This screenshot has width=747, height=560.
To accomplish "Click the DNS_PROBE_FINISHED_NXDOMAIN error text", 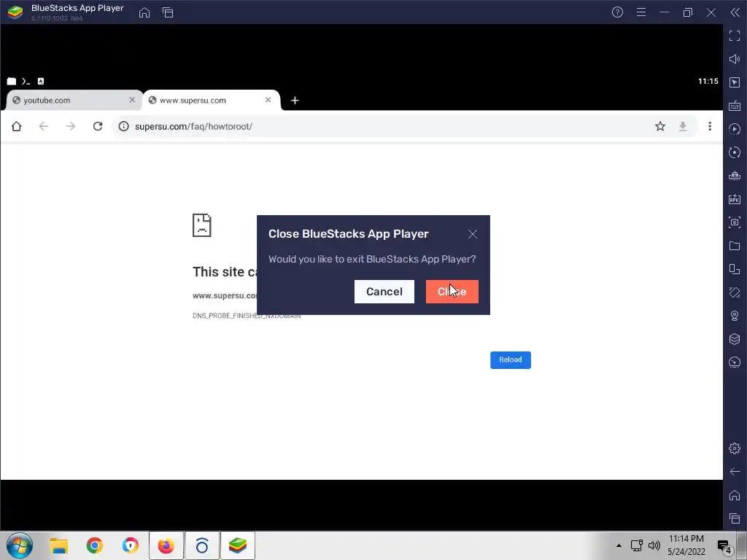I will [247, 316].
